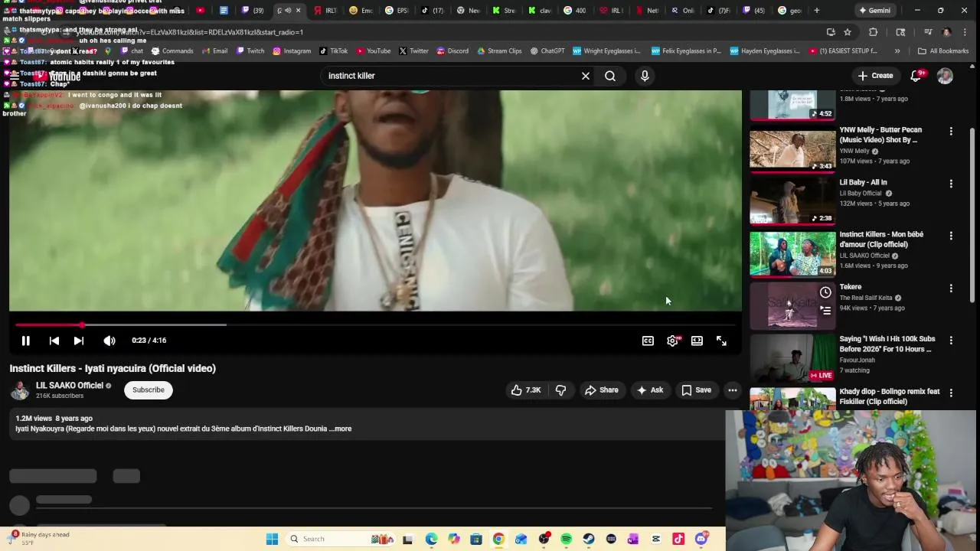The height and width of the screenshot is (551, 980).
Task: Open Discord bookmark
Action: point(452,51)
